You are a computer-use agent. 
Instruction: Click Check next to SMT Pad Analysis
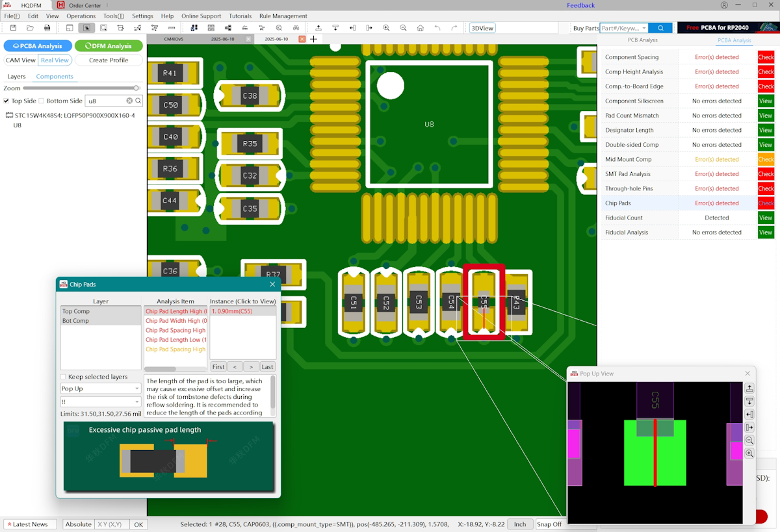coord(766,173)
